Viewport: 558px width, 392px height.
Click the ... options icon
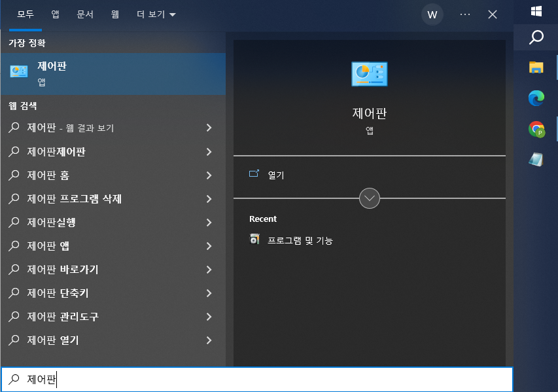point(464,14)
